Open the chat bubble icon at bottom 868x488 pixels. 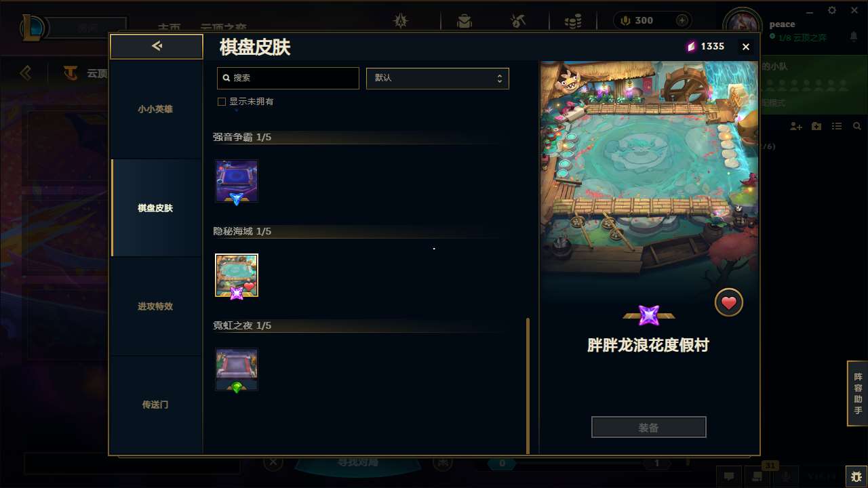[x=729, y=476]
